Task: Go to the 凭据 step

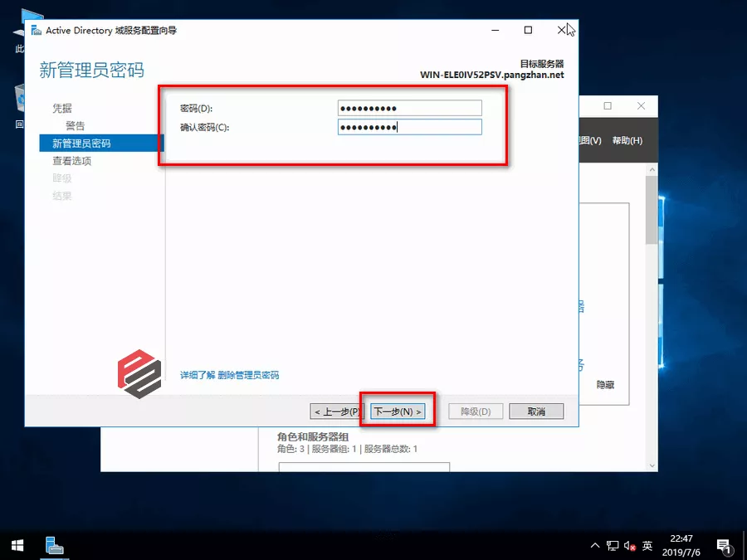Action: (x=62, y=108)
